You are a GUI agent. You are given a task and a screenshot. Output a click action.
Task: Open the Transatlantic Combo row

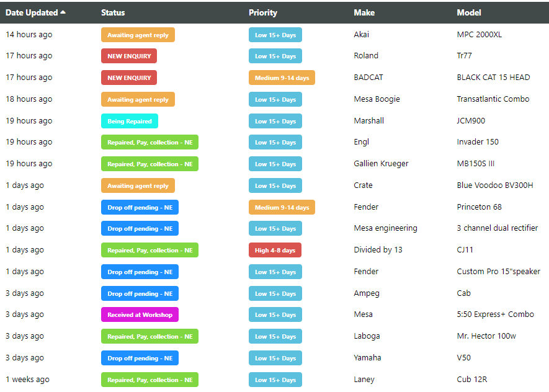tap(493, 99)
